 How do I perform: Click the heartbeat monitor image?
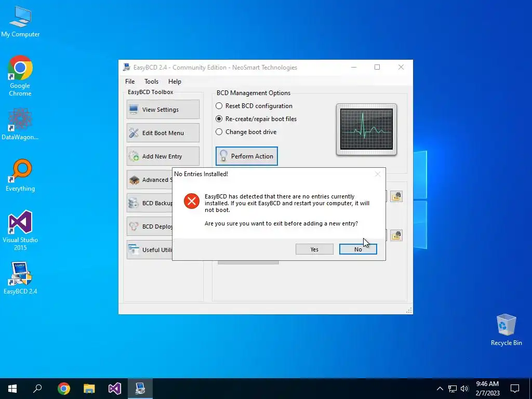pos(366,129)
